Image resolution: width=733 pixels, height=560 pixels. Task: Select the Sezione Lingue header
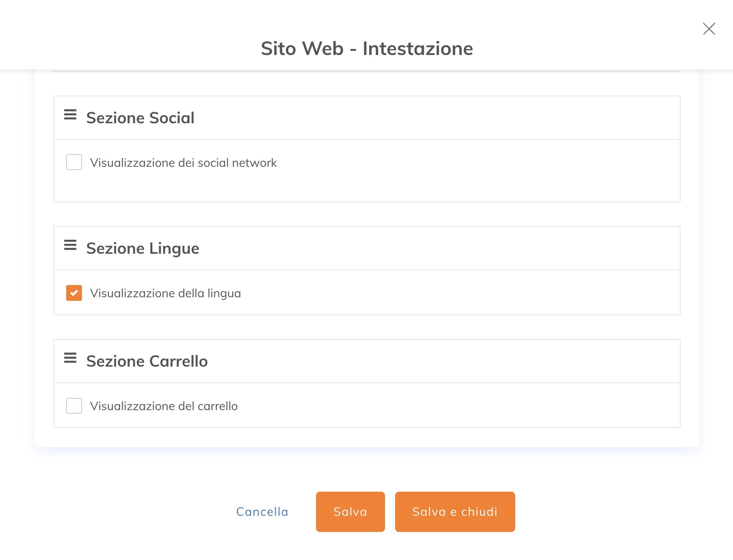tap(143, 248)
